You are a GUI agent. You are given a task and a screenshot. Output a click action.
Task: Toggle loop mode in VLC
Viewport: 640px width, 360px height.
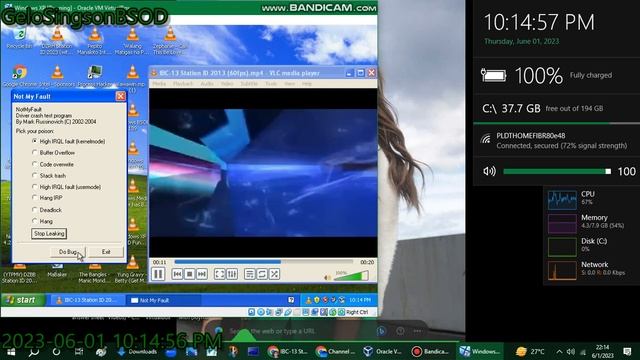click(x=262, y=274)
